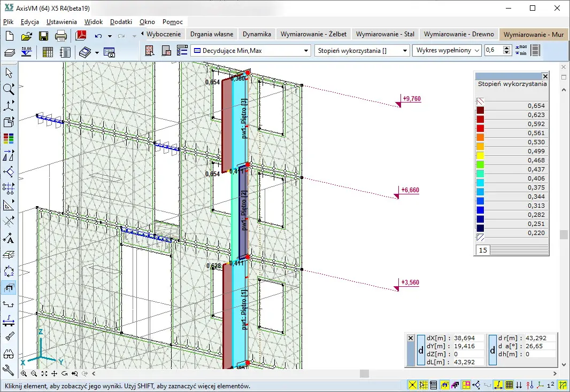Screen dimensions: 570x392
Task: Click the min/max extreme values icon
Action: (520, 50)
